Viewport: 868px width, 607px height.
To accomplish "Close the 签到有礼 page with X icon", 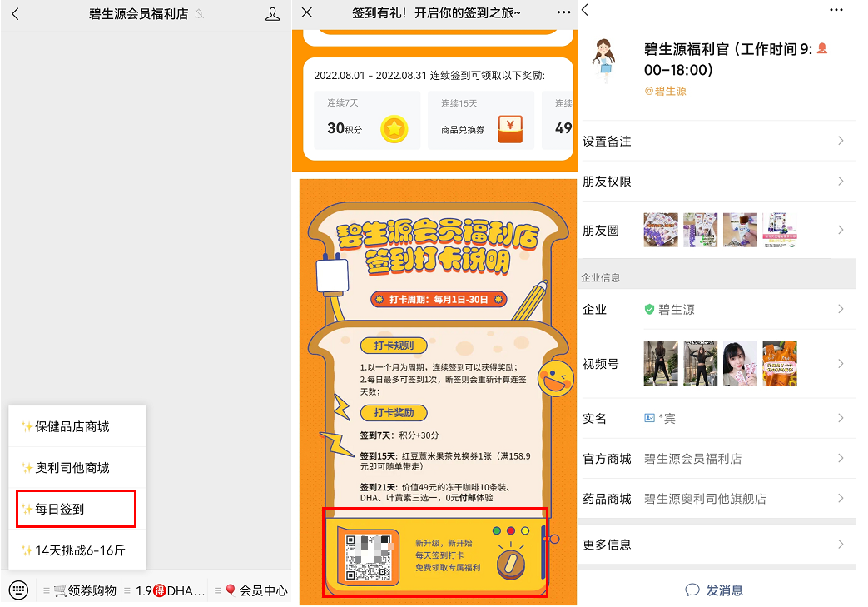I will [x=307, y=12].
